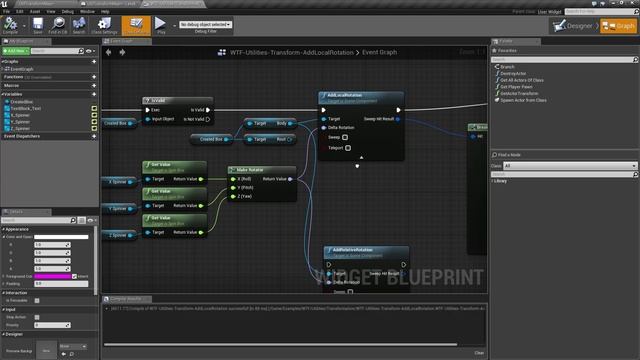Open the Window menu

pyautogui.click(x=87, y=11)
